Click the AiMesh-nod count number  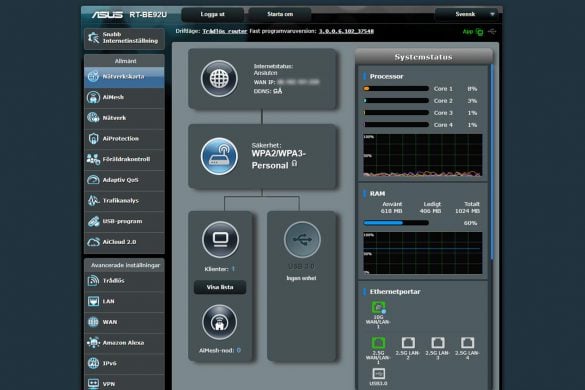[x=238, y=350]
